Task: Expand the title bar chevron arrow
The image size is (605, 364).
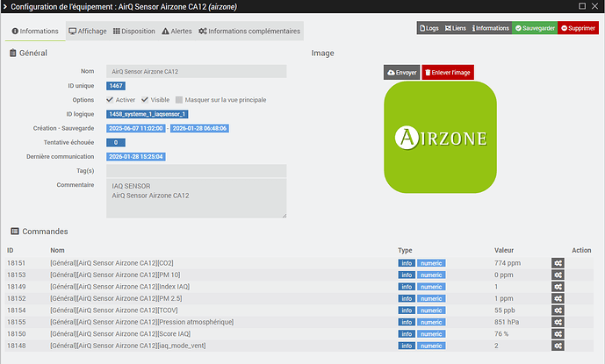Action: click(5, 6)
